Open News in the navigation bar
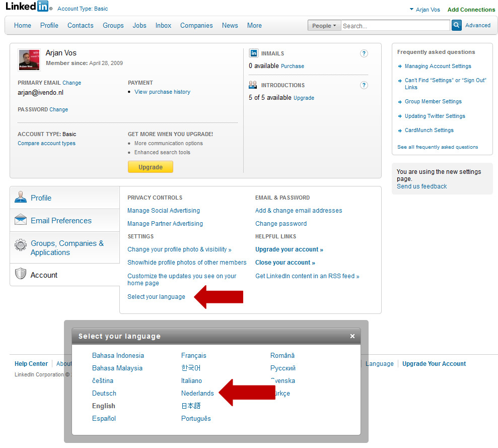This screenshot has width=498, height=448. [x=230, y=25]
